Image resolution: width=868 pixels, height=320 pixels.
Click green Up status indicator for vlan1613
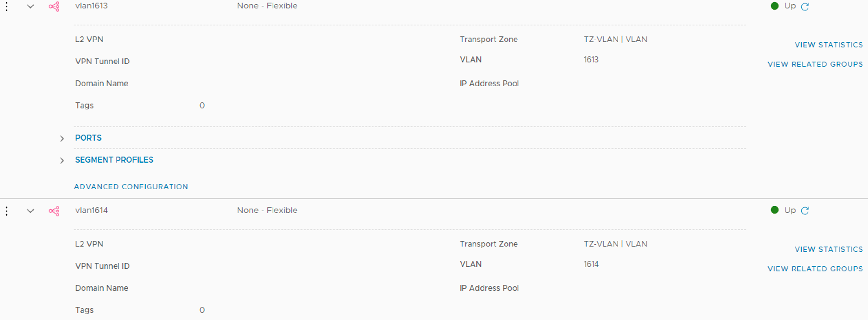(x=775, y=6)
